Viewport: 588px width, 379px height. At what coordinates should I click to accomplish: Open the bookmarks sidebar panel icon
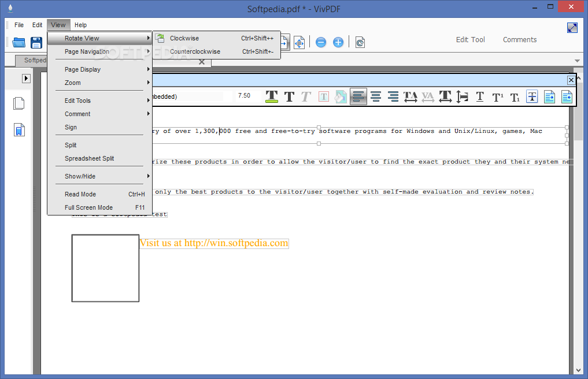[x=19, y=130]
